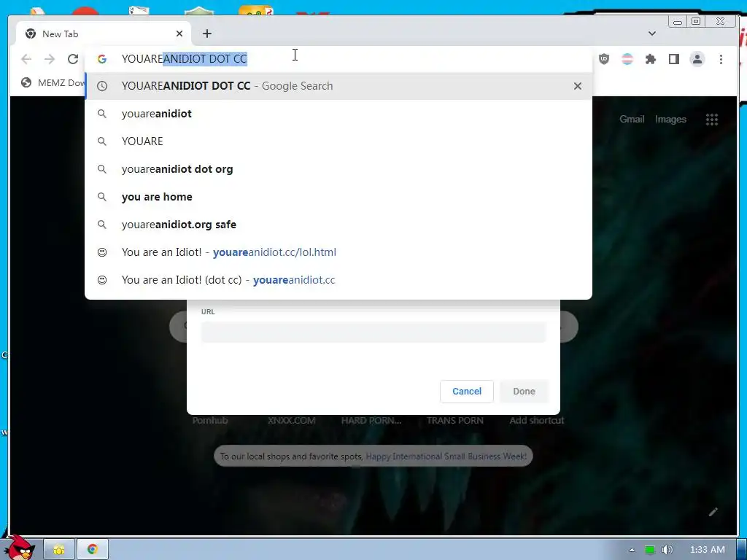Choose the youareanidiot dot org suggestion
The width and height of the screenshot is (747, 560).
[x=338, y=169]
